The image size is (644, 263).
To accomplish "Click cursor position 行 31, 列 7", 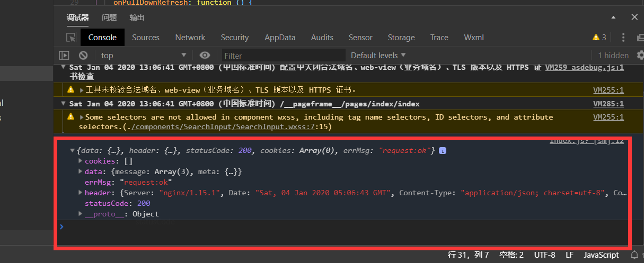I will [469, 255].
